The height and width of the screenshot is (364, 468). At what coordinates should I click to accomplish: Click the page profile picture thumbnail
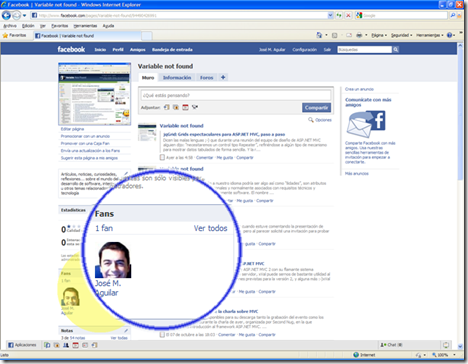94,93
